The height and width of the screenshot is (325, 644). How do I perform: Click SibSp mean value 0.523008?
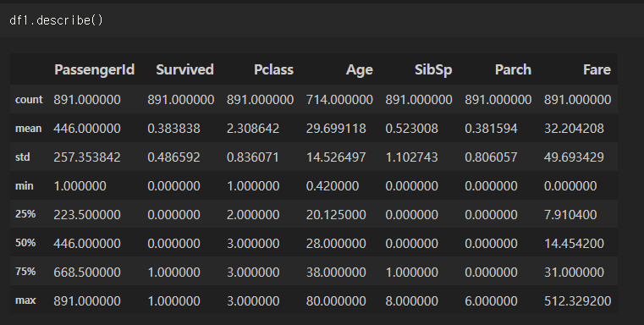(411, 128)
